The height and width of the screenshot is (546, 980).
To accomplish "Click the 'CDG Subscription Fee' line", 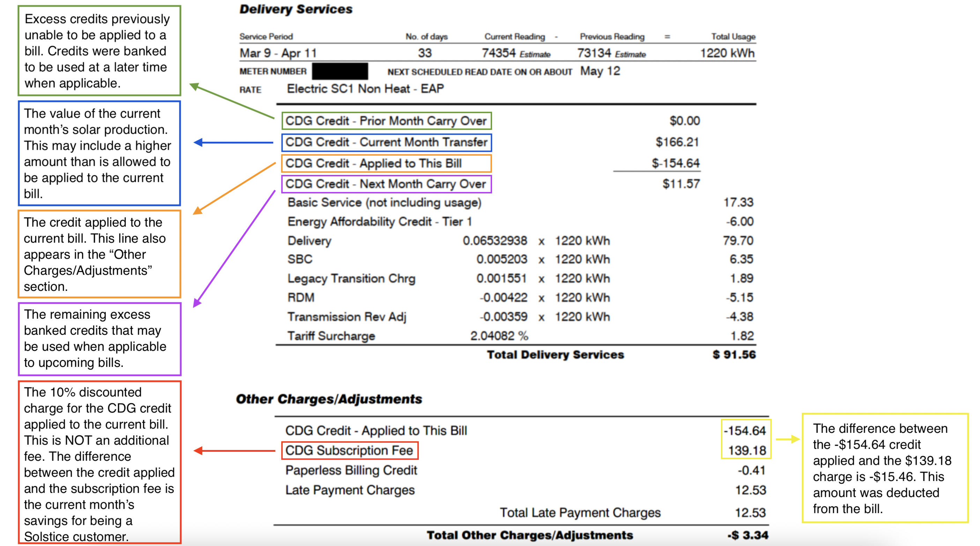I will [350, 450].
